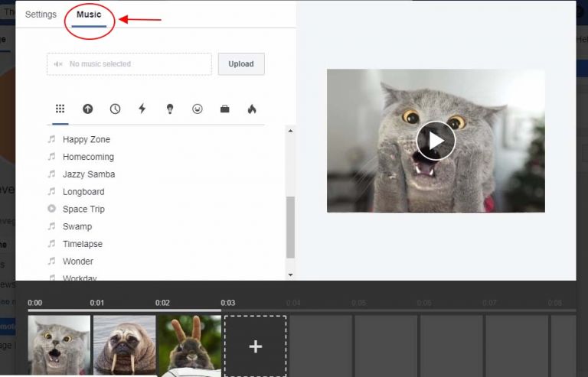Pick the light bulb music category

170,109
